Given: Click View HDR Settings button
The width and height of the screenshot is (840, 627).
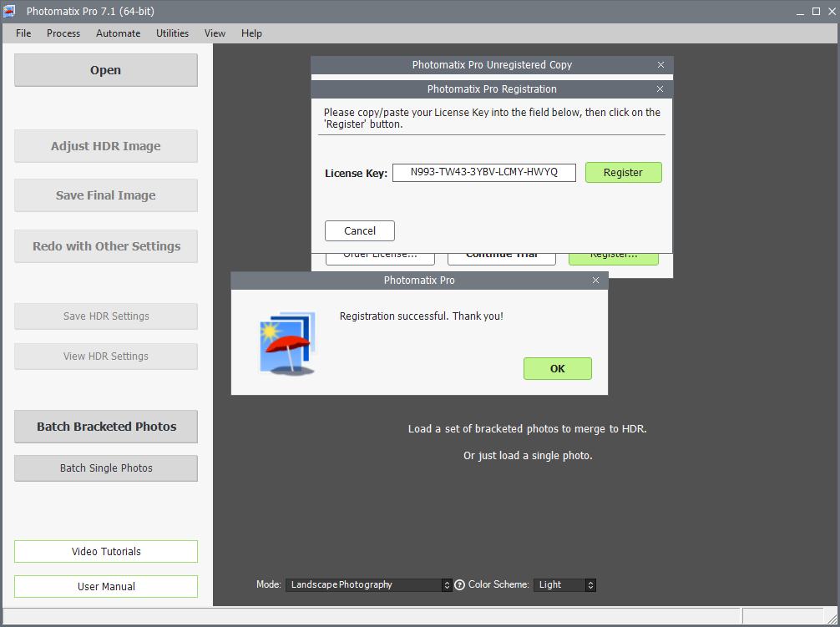Looking at the screenshot, I should coord(105,356).
